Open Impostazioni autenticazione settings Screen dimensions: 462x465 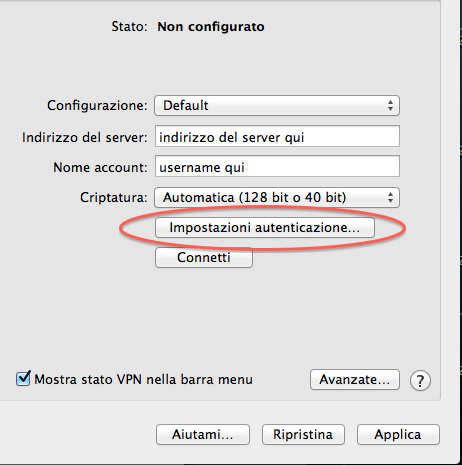(265, 228)
